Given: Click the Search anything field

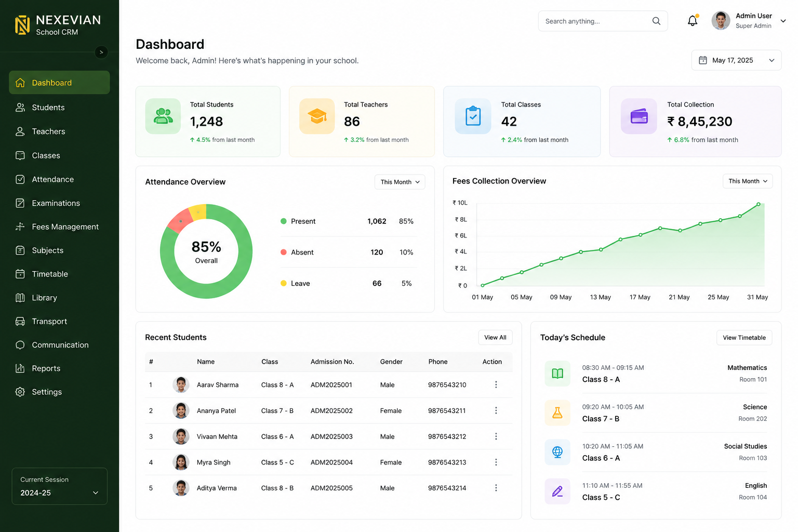Looking at the screenshot, I should point(603,21).
